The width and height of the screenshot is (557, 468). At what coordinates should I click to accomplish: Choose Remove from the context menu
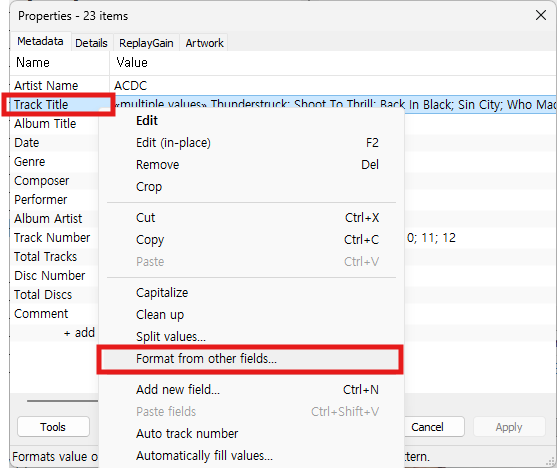[x=252, y=165]
